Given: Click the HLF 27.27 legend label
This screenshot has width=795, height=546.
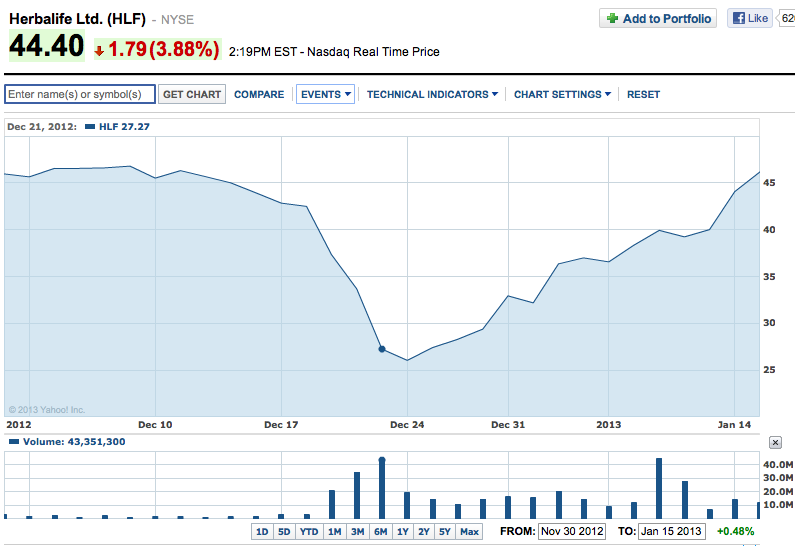Looking at the screenshot, I should (124, 127).
